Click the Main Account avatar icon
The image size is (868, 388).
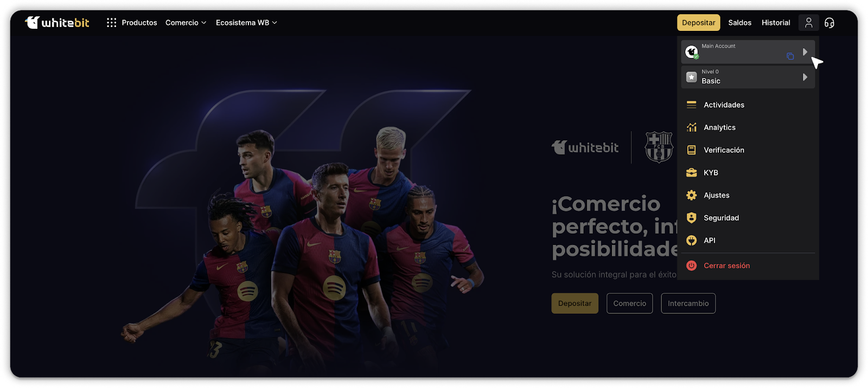click(691, 52)
